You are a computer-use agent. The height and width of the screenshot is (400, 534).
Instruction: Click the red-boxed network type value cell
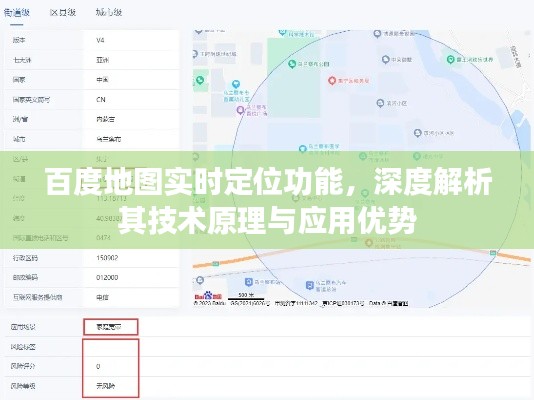(x=111, y=327)
